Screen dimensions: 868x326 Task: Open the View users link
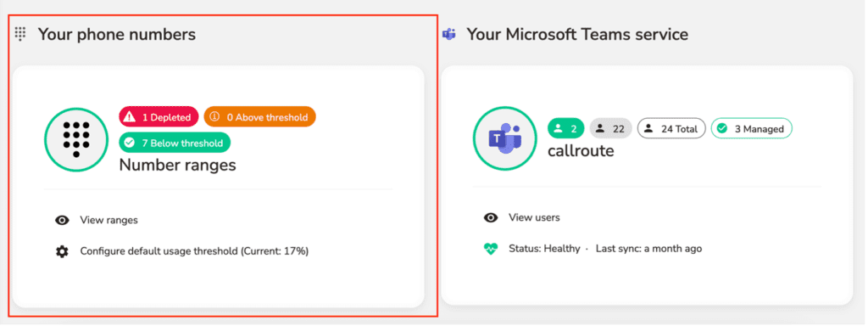click(534, 217)
